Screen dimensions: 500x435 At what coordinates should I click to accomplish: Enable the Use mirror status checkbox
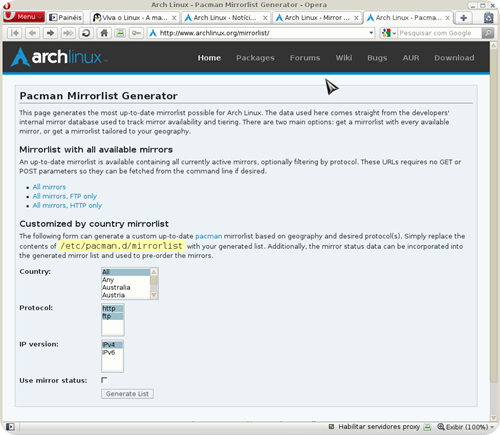(104, 380)
